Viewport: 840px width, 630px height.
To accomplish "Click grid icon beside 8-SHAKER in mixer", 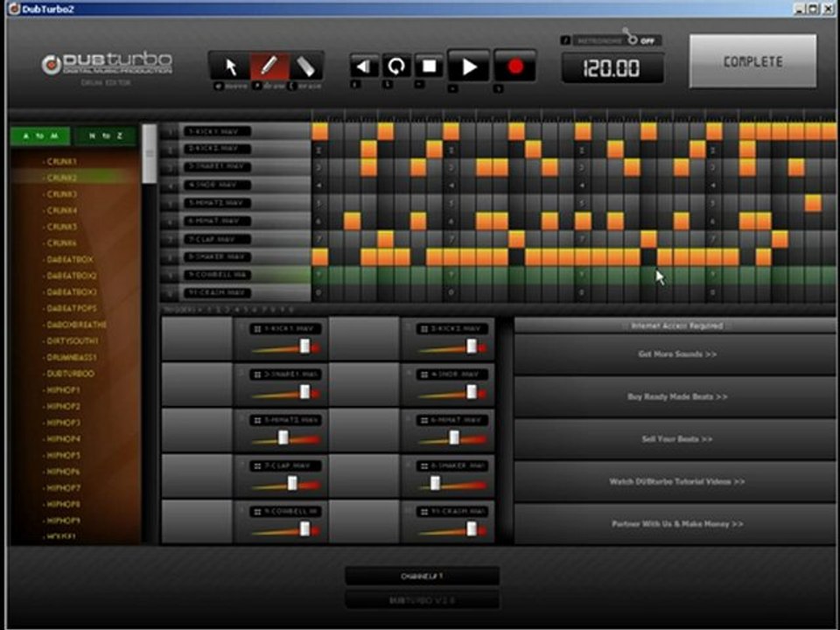I will pyautogui.click(x=424, y=466).
